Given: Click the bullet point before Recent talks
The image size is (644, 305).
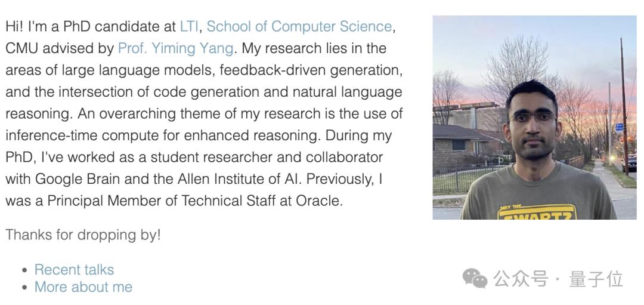Looking at the screenshot, I should (24, 270).
